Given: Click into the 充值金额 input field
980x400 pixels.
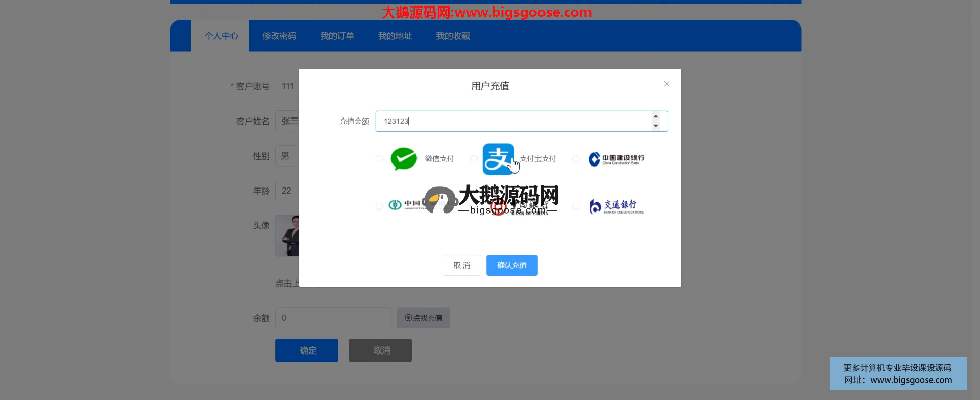Looking at the screenshot, I should click(x=510, y=121).
